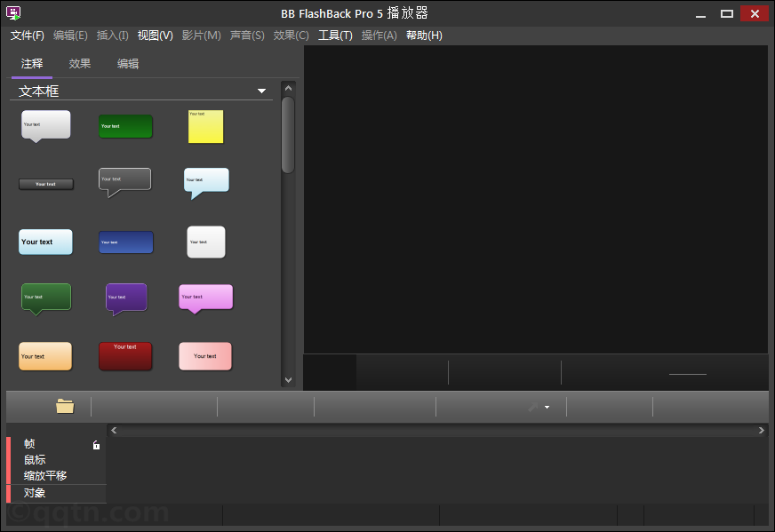775x532 pixels.
Task: Select the yellow sticky note text box
Action: 205,126
